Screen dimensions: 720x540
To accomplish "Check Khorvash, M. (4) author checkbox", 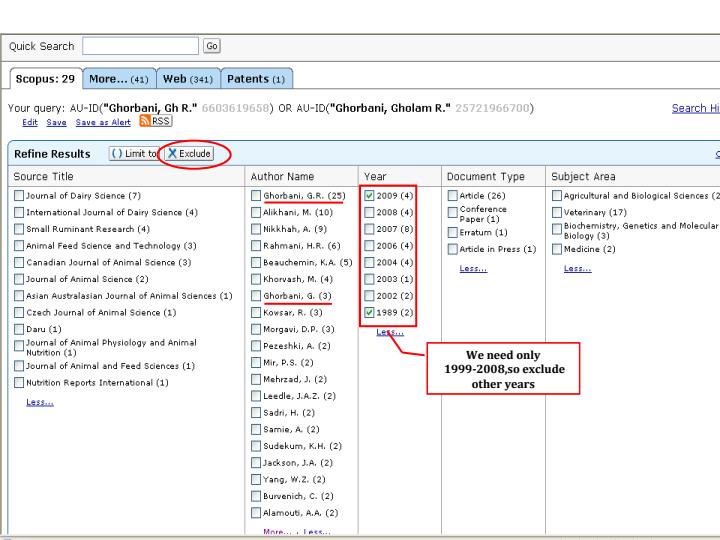I will [x=256, y=279].
